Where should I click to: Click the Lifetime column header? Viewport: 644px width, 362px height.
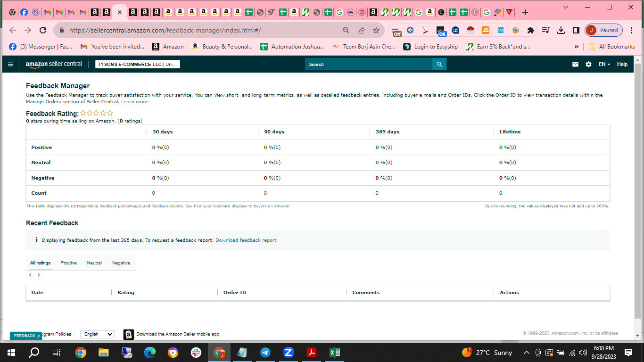point(510,132)
